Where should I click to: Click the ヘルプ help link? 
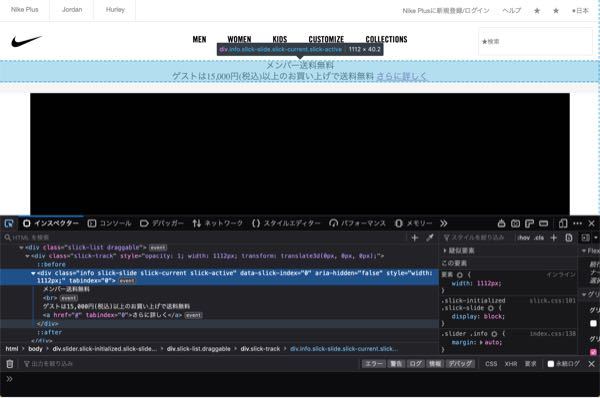[512, 11]
